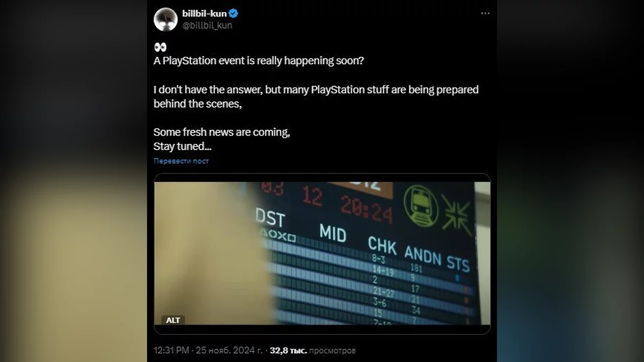Show image description via ALT badge
Image resolution: width=644 pixels, height=362 pixels.
tap(173, 320)
